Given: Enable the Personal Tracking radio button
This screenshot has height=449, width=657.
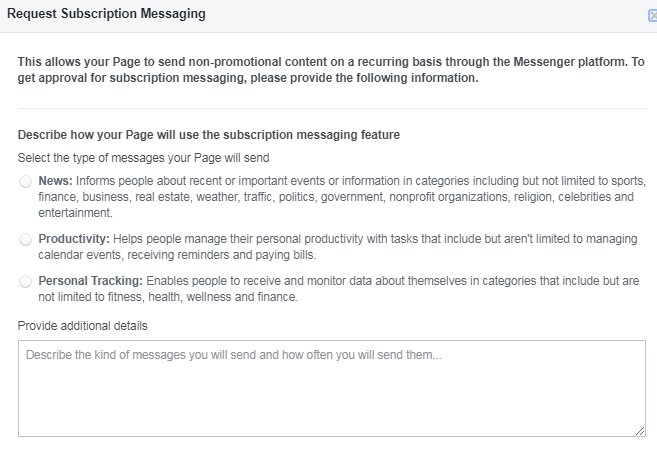Looking at the screenshot, I should [x=25, y=283].
